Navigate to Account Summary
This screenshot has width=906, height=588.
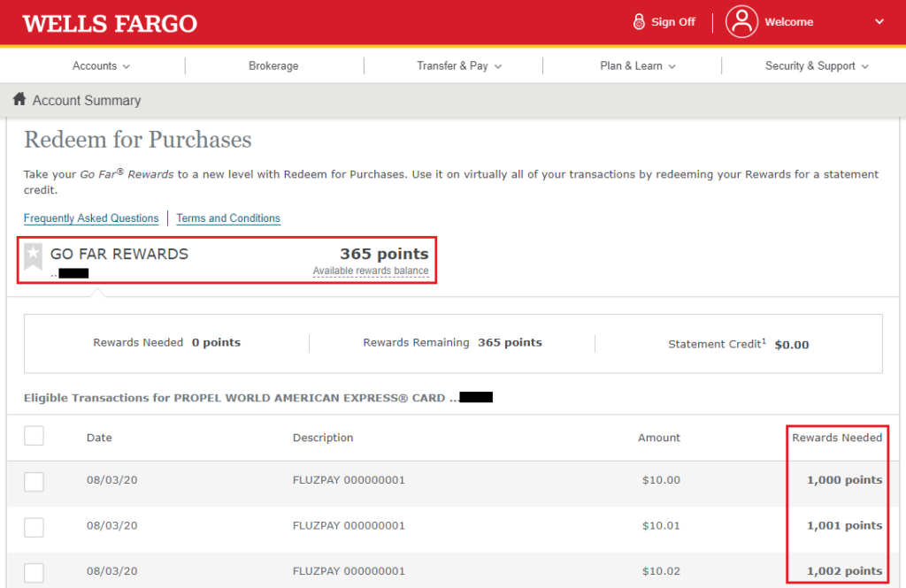click(x=86, y=100)
